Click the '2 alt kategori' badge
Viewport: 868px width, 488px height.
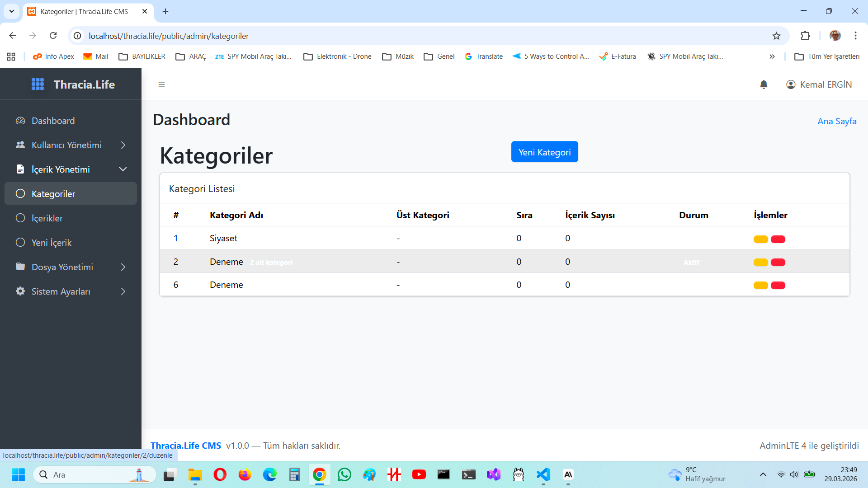[271, 262]
